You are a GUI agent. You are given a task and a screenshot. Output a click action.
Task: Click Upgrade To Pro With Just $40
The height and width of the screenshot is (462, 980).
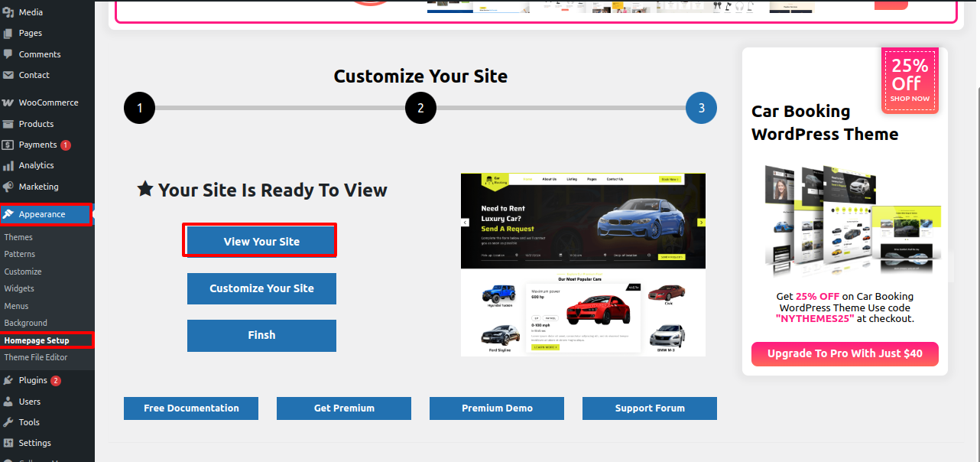click(x=845, y=353)
